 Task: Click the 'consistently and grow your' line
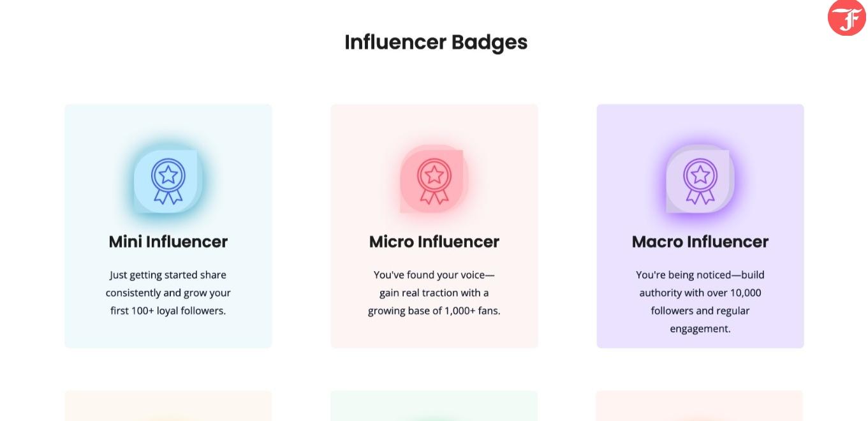pyautogui.click(x=168, y=293)
